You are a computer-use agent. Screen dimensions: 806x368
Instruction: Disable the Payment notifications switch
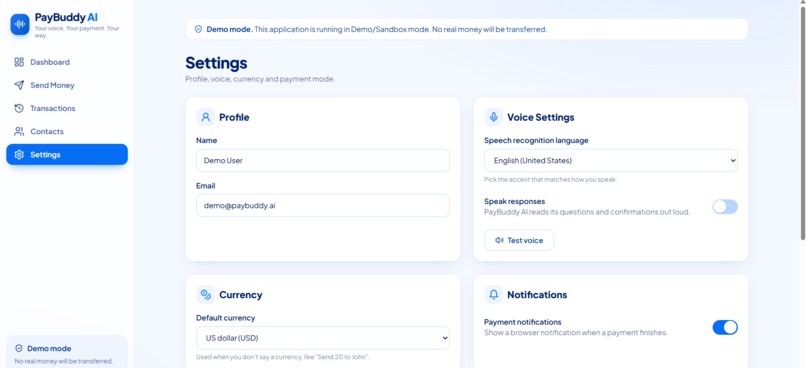pyautogui.click(x=725, y=327)
